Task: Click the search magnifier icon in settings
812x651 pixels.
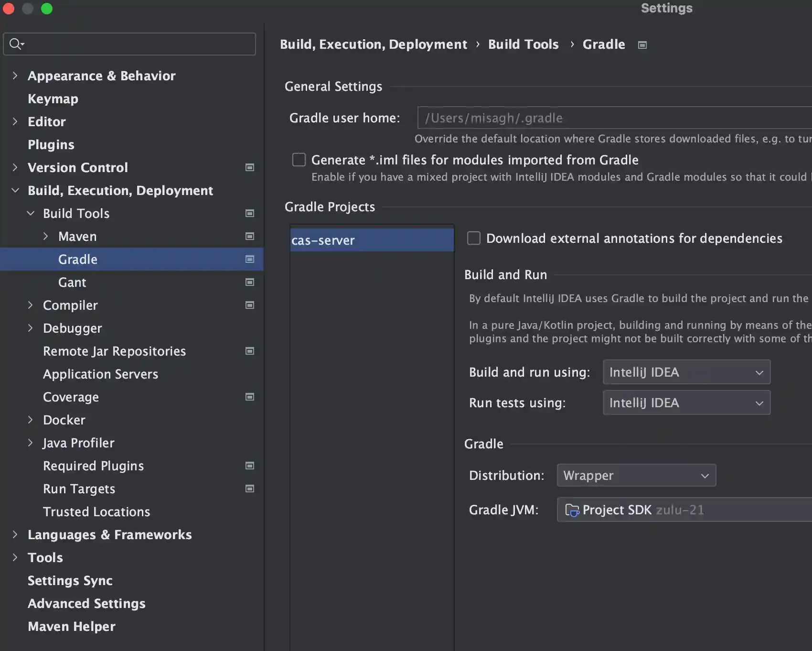Action: [x=16, y=44]
